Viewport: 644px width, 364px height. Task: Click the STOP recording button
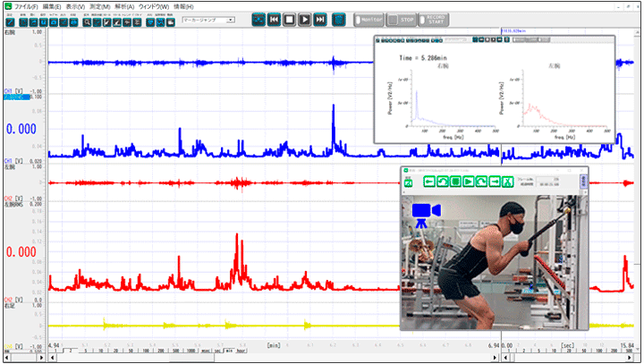(402, 20)
